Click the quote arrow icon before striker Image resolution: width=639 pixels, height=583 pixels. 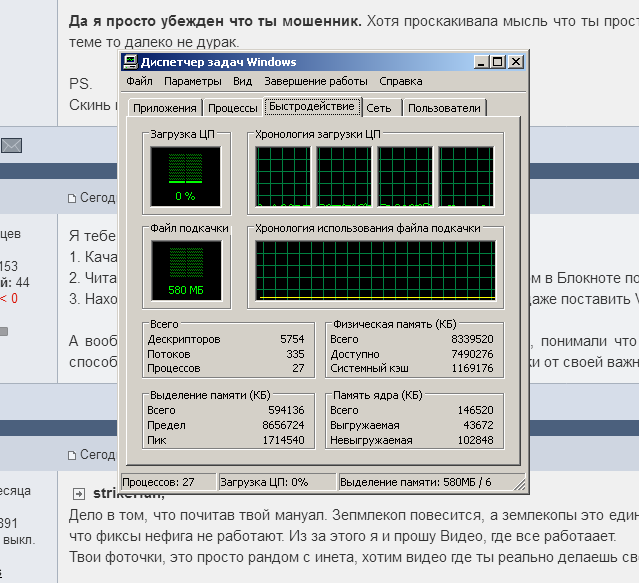(x=79, y=494)
